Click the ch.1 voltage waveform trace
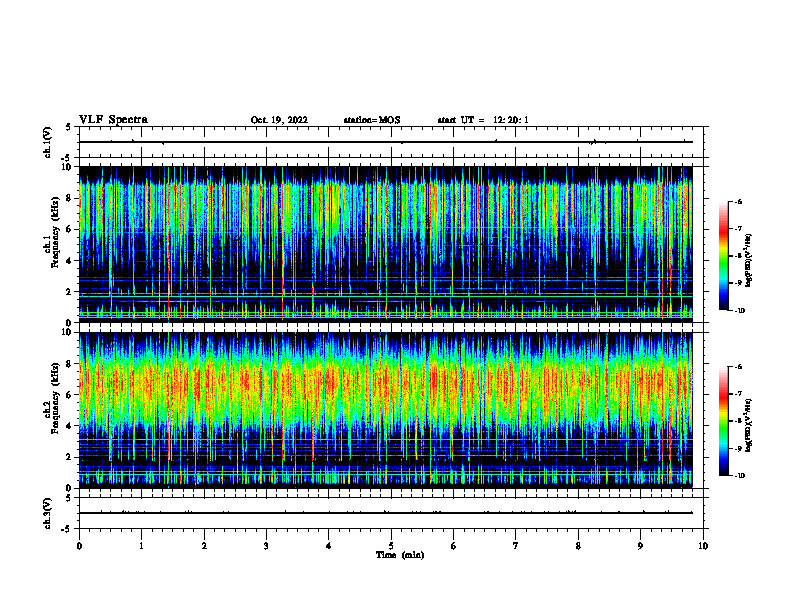Screen dimensions: 792x612 click(x=386, y=142)
